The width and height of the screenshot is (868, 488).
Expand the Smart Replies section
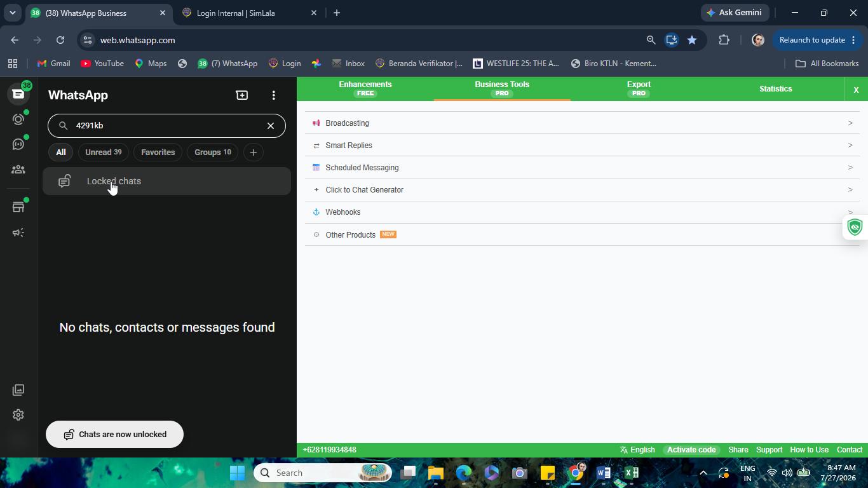582,146
